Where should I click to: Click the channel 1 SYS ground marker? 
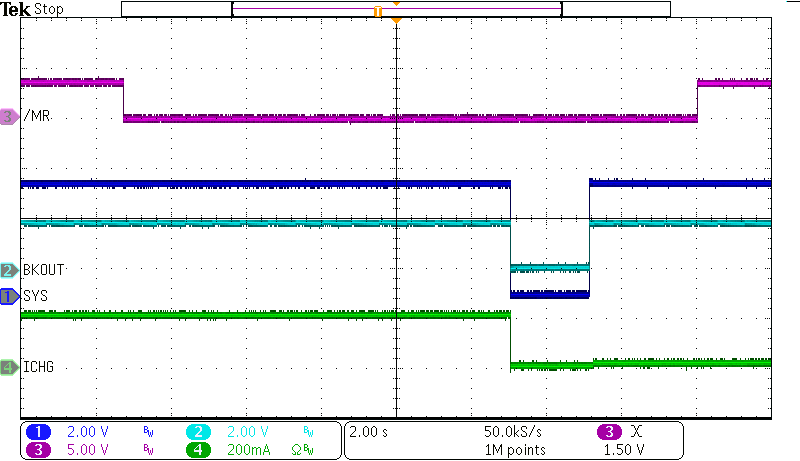pos(9,296)
